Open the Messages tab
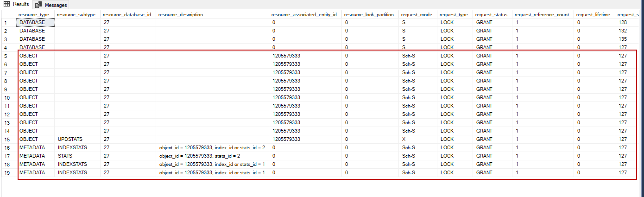Image resolution: width=644 pixels, height=197 pixels. 55,5
